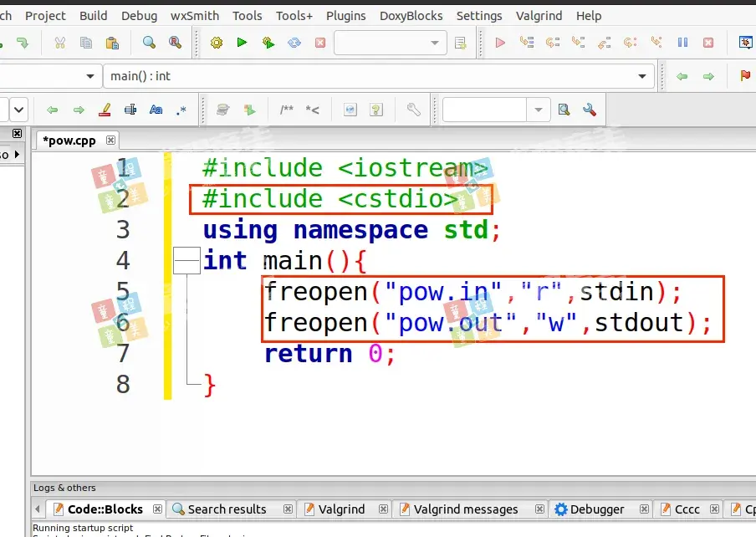Expand the main() : int function dropdown
The image size is (756, 537).
click(x=642, y=76)
